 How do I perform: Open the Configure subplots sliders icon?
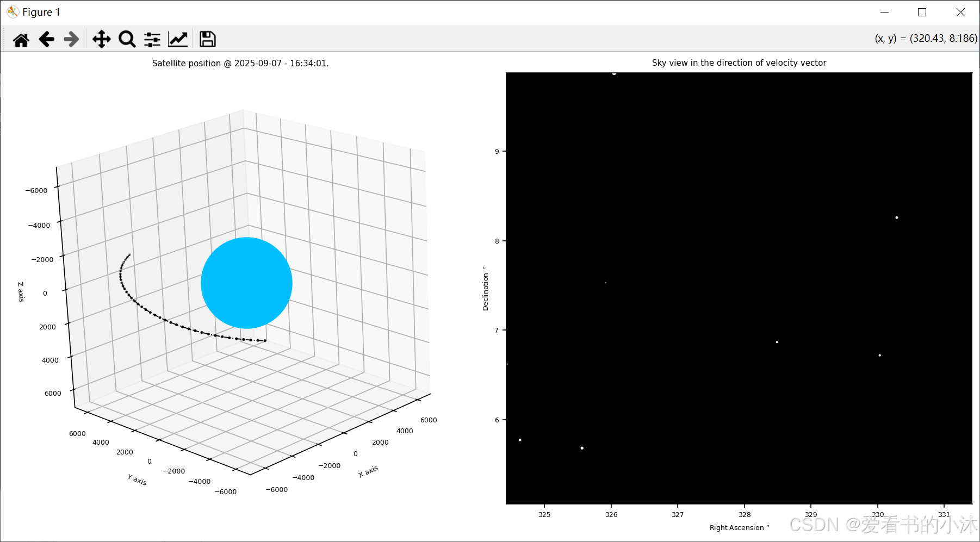point(152,39)
